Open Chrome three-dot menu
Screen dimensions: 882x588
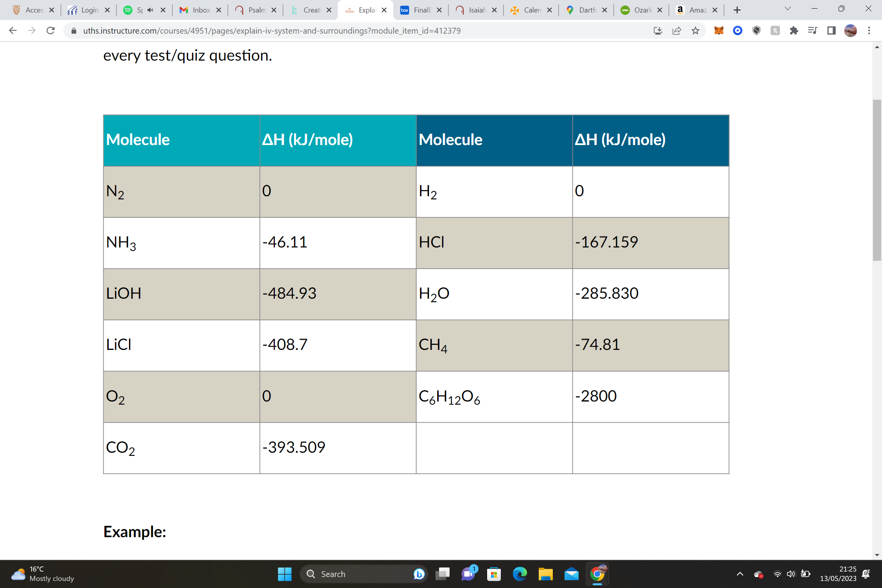click(869, 30)
